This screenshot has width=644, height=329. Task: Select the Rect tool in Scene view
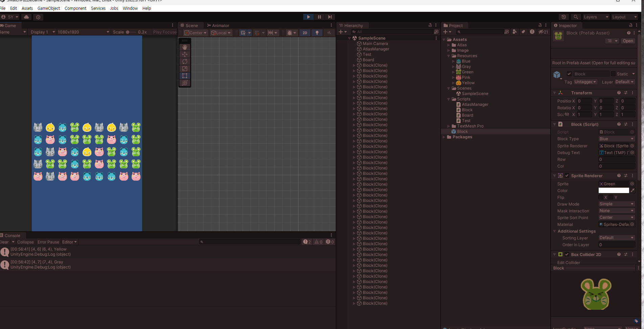pos(185,76)
